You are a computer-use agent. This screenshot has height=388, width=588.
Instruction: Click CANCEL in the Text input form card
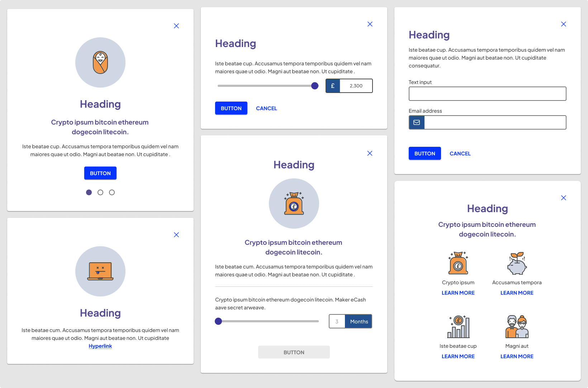click(460, 154)
